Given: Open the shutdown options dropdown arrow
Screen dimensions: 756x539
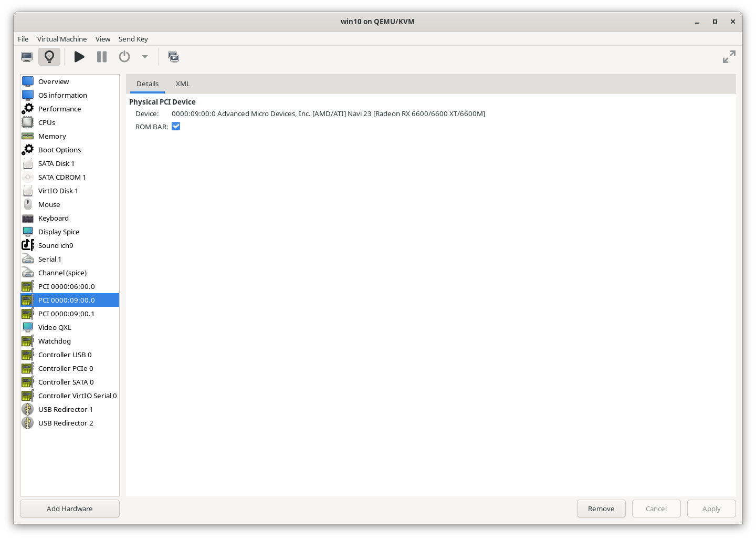Looking at the screenshot, I should point(145,57).
